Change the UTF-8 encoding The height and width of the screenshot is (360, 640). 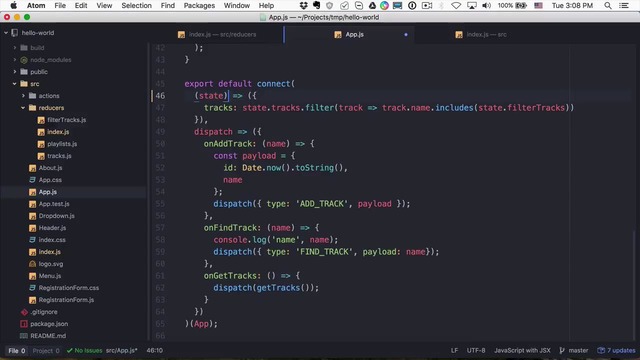[x=476, y=350]
